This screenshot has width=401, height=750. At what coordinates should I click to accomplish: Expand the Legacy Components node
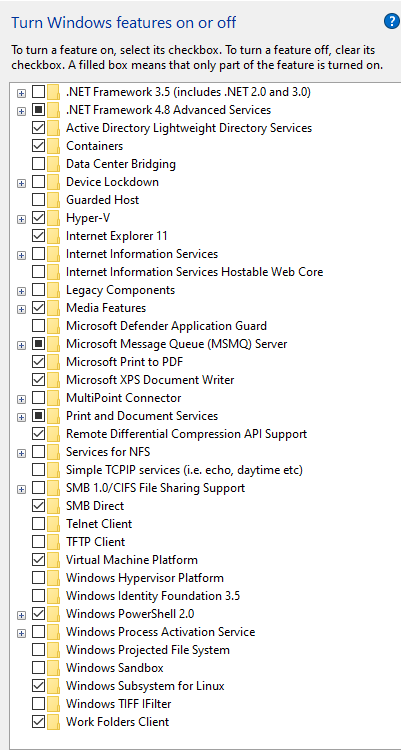tap(21, 291)
